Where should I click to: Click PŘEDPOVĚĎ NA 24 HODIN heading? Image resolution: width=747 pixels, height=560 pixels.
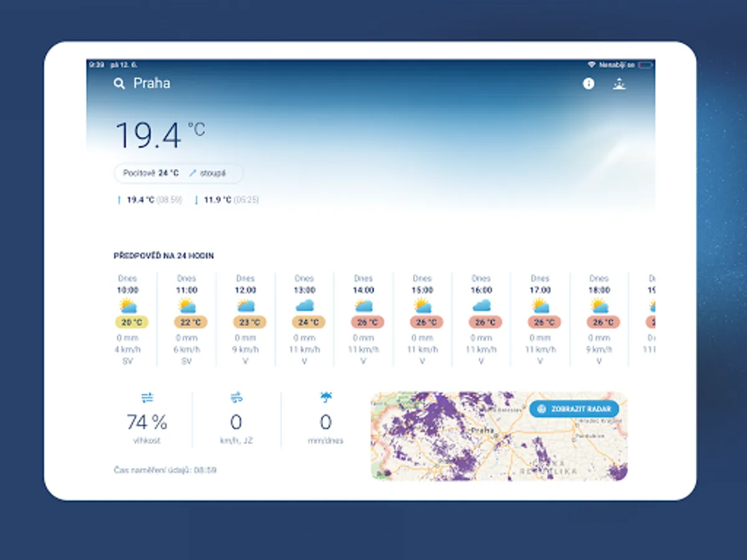tap(164, 256)
